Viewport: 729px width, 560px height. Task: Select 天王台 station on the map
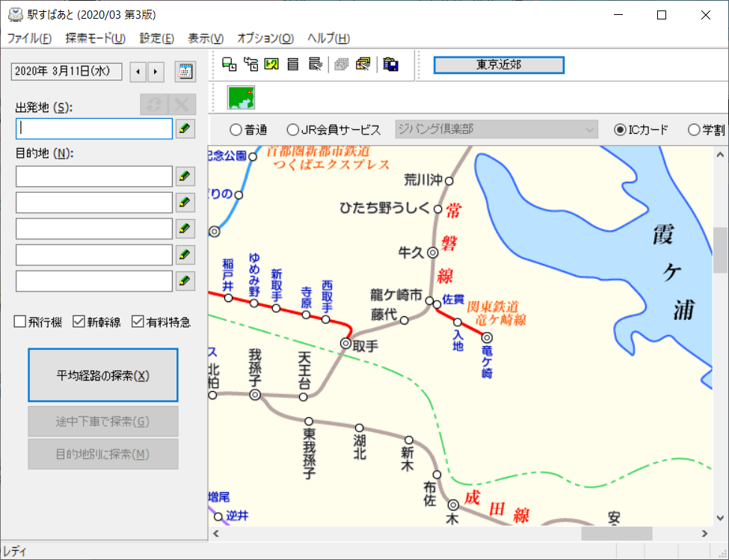click(x=303, y=397)
